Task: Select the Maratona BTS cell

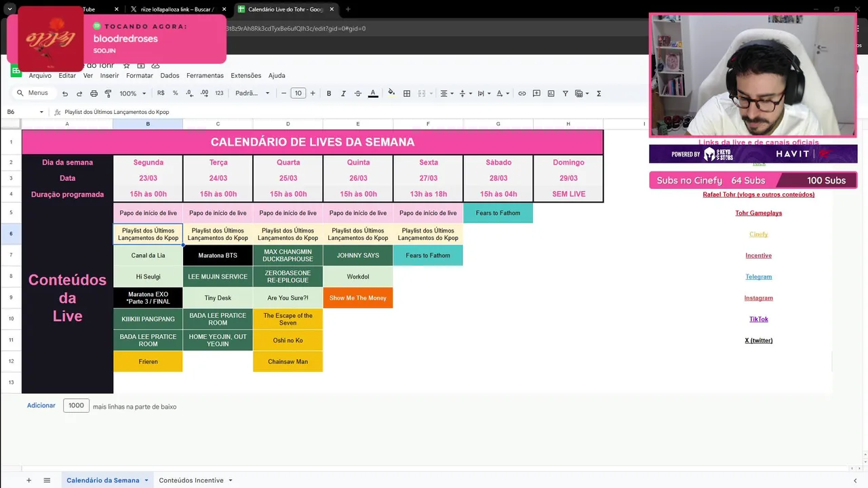Action: [x=218, y=256]
